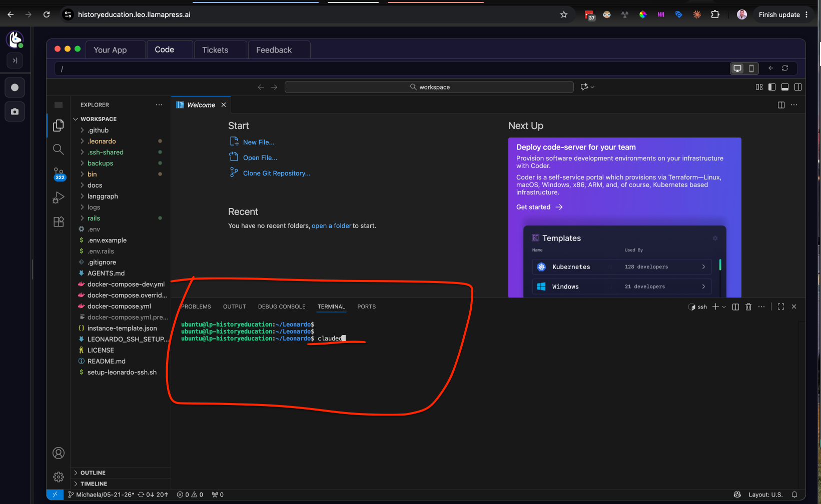Screen dimensions: 821x504
Task: Open the Search view in activity bar
Action: tap(59, 149)
